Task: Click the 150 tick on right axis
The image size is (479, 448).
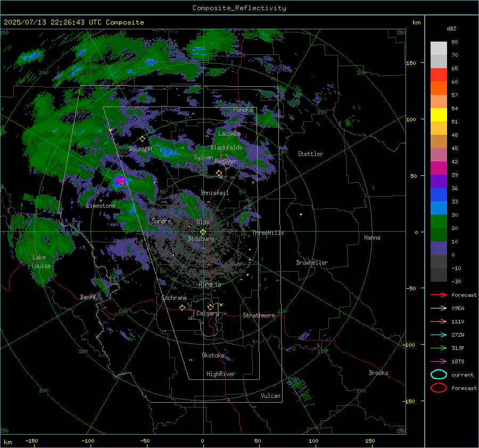Action: pyautogui.click(x=411, y=63)
